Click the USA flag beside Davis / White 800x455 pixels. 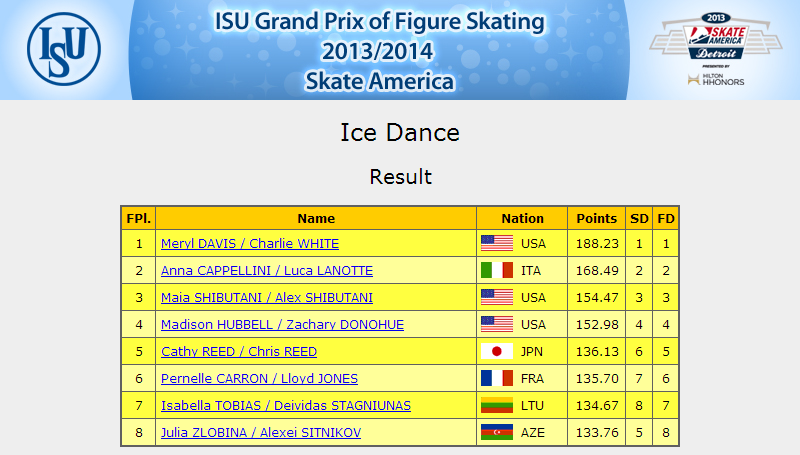497,243
